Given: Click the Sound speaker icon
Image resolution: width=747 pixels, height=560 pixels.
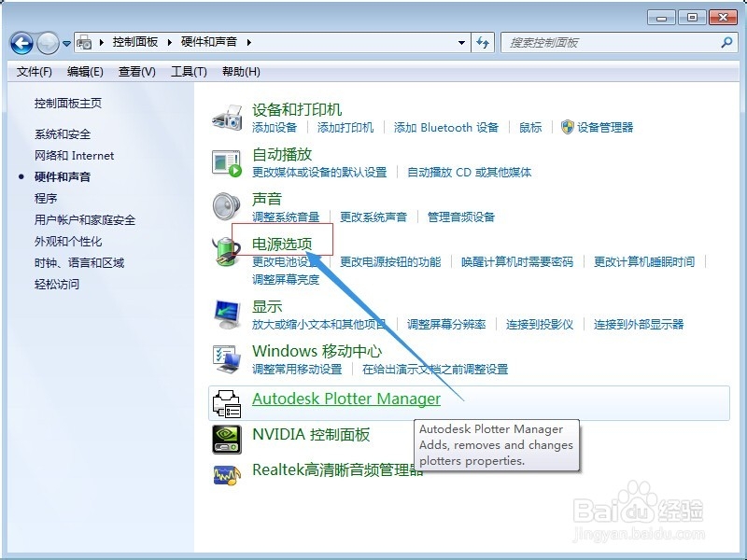Looking at the screenshot, I should tap(227, 206).
